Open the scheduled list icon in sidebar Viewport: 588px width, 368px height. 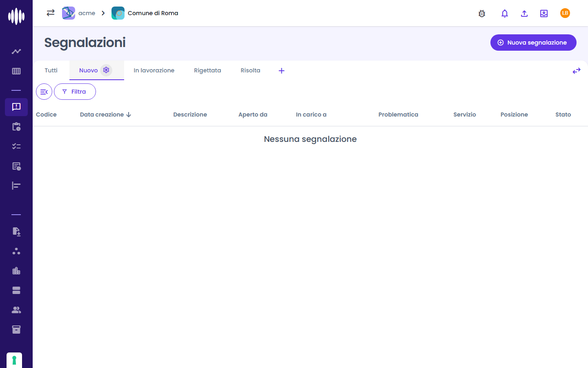(16, 166)
